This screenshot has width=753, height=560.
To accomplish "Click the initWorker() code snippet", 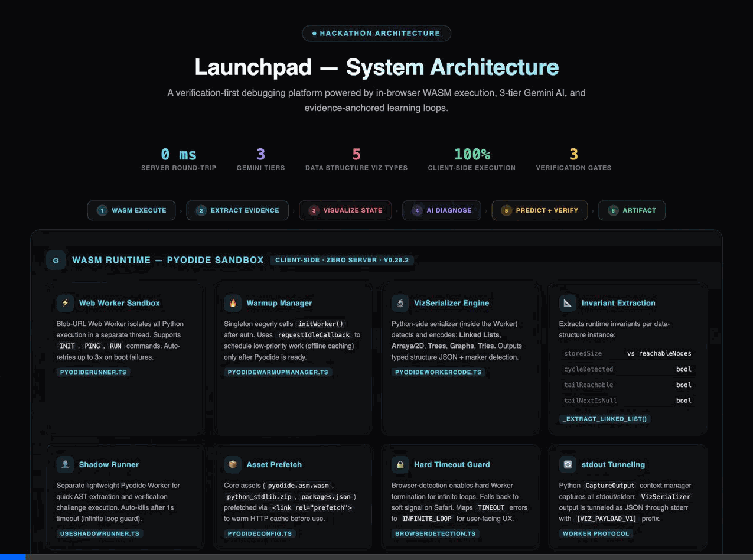I will tap(320, 324).
